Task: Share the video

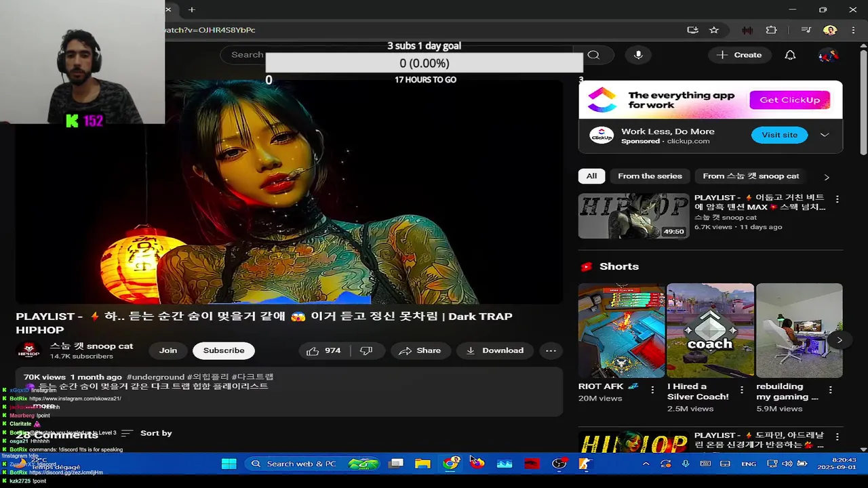Action: pos(420,350)
